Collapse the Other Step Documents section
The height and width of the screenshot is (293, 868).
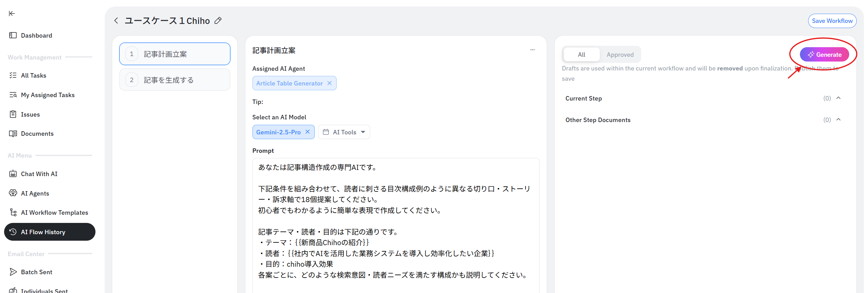pos(838,120)
